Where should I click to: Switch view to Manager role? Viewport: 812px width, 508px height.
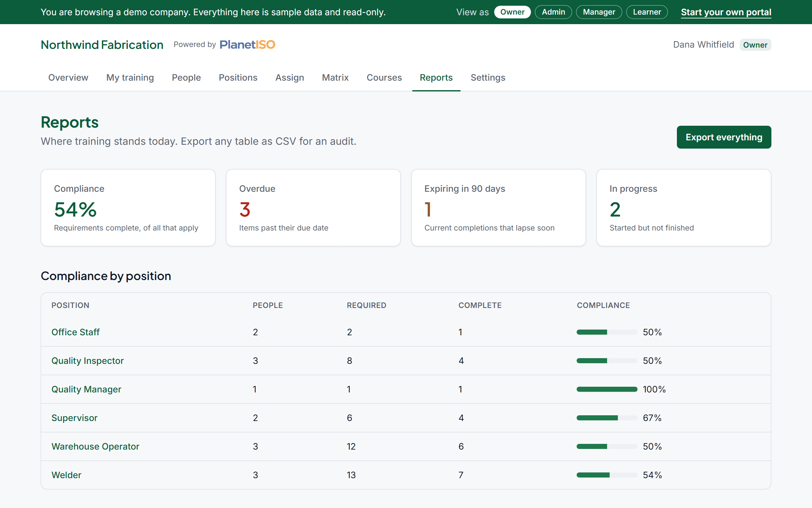(x=599, y=12)
